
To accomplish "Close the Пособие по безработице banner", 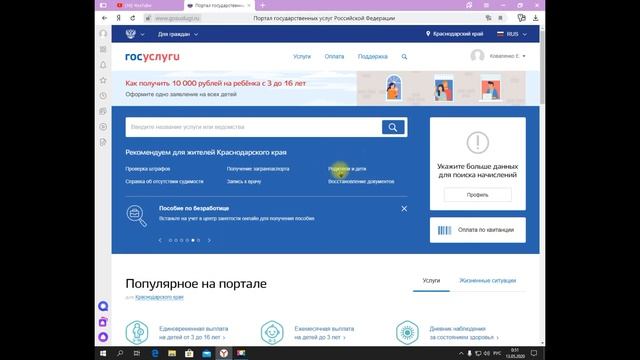I will [404, 209].
